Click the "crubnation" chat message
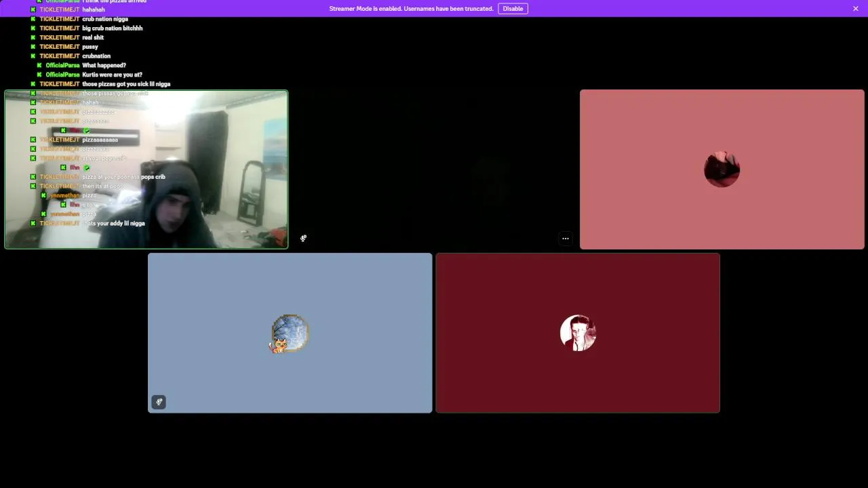 pos(96,56)
